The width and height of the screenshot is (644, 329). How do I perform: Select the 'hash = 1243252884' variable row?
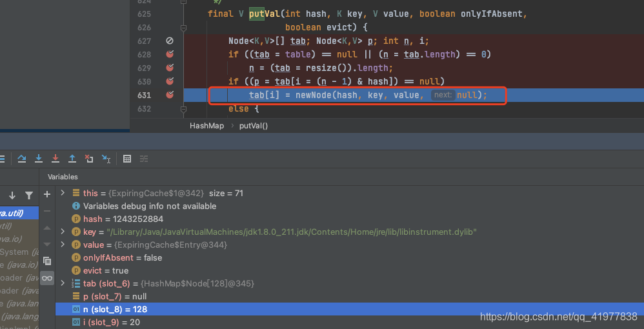pyautogui.click(x=350, y=219)
